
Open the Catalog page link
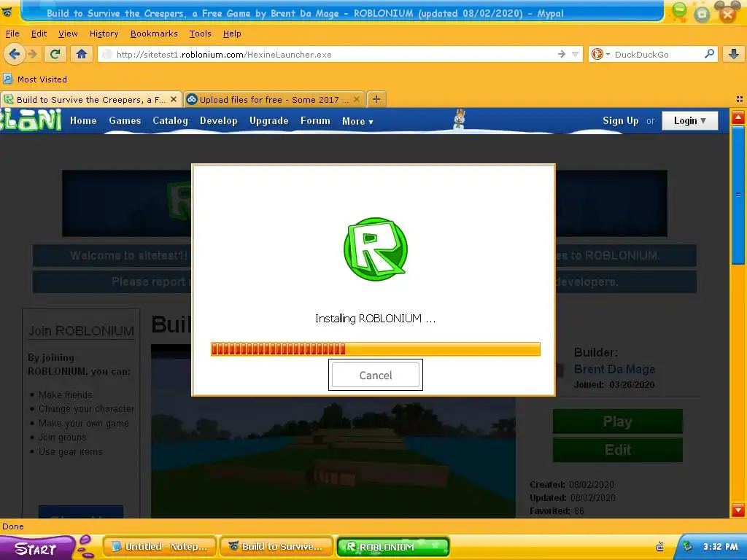tap(170, 120)
